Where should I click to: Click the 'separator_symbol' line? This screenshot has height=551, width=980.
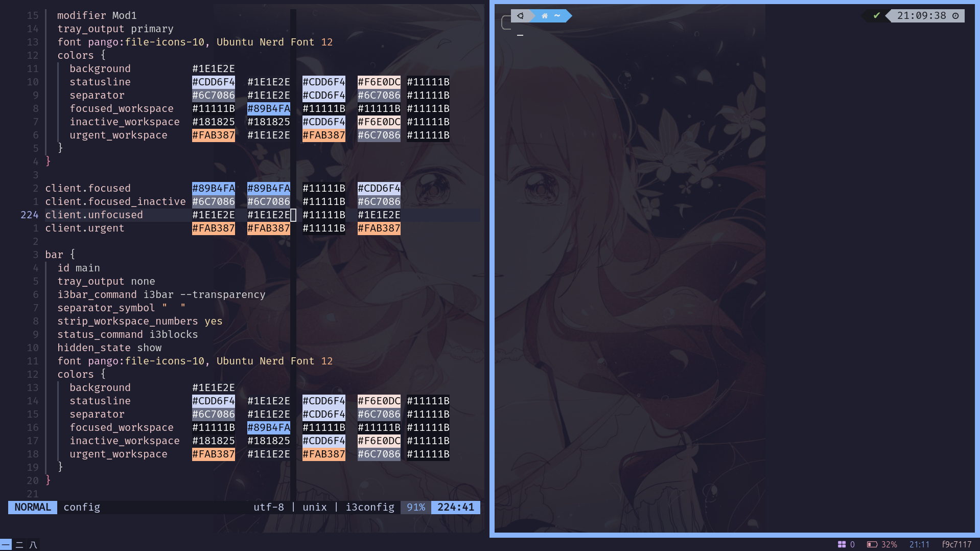click(122, 308)
